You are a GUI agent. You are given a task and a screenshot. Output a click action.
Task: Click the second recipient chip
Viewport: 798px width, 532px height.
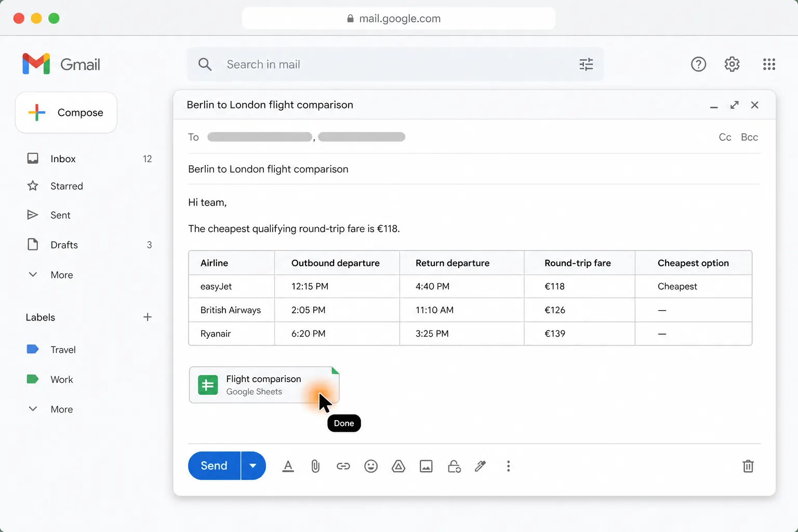point(362,137)
